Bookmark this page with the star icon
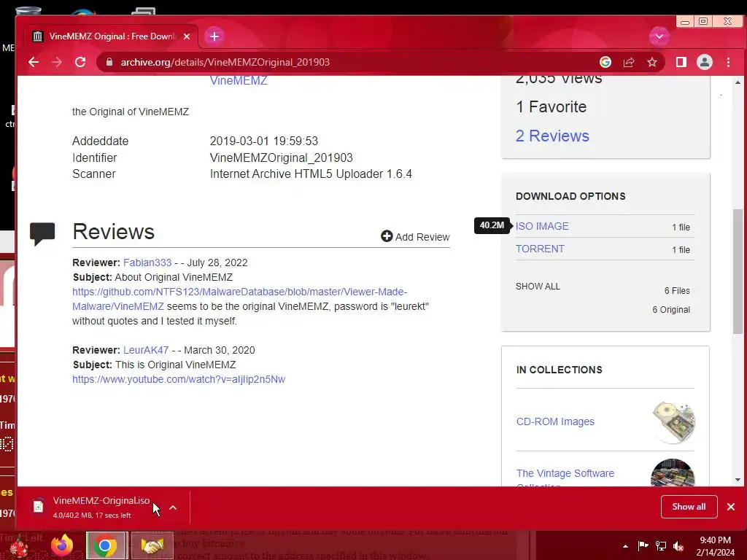Image resolution: width=747 pixels, height=560 pixels. (x=652, y=63)
